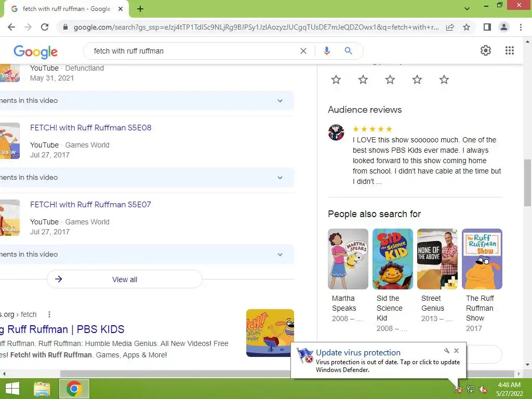This screenshot has height=399, width=532.
Task: Open options menu for the PBS result
Action: point(49,314)
